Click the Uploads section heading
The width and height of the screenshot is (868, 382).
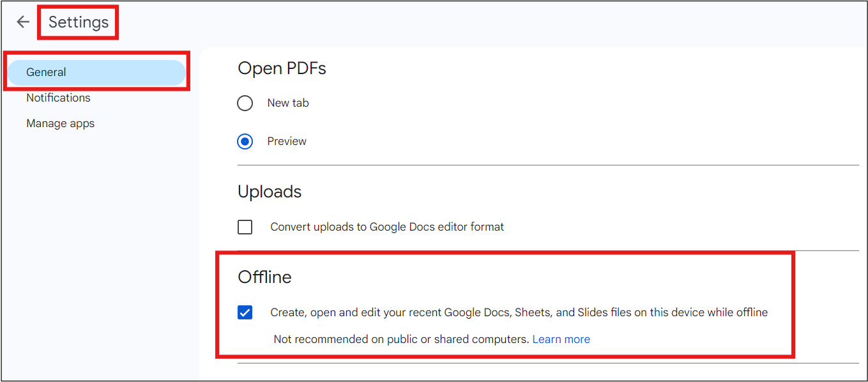click(269, 191)
